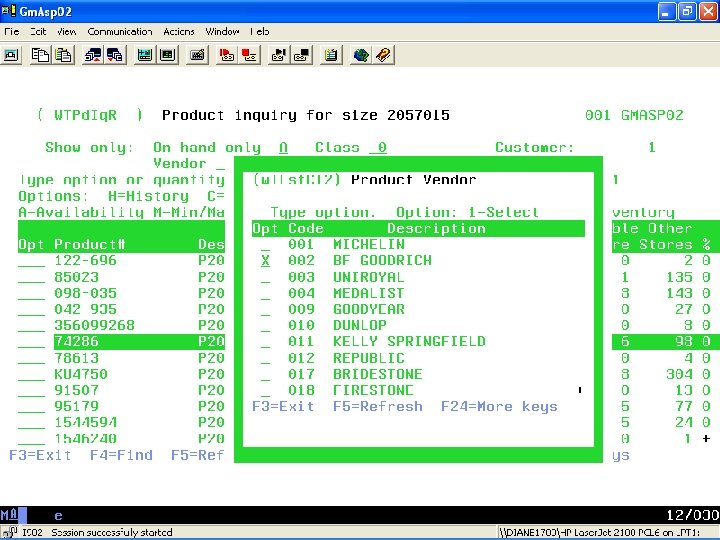
Task: Open the Window menu
Action: pyautogui.click(x=222, y=31)
